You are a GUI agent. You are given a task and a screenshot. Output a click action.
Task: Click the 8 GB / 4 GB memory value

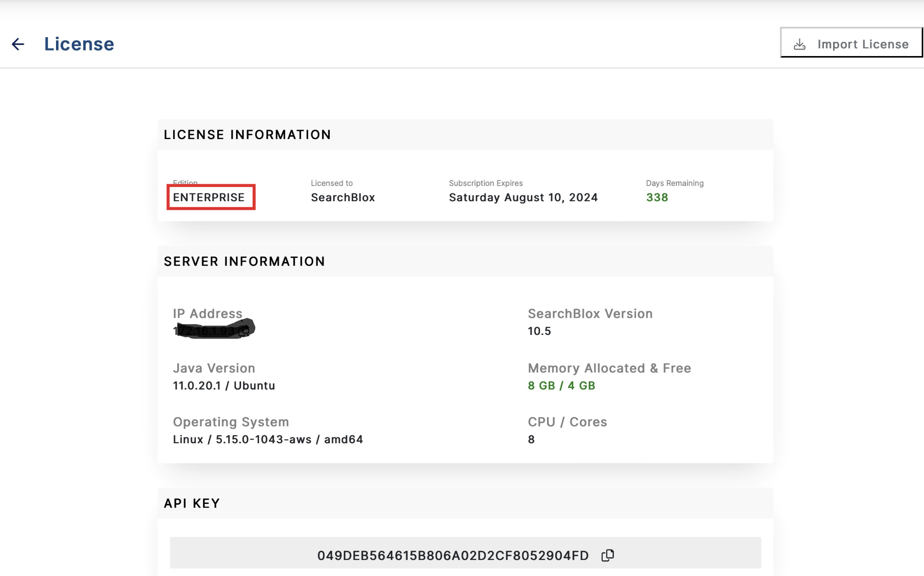coord(561,386)
